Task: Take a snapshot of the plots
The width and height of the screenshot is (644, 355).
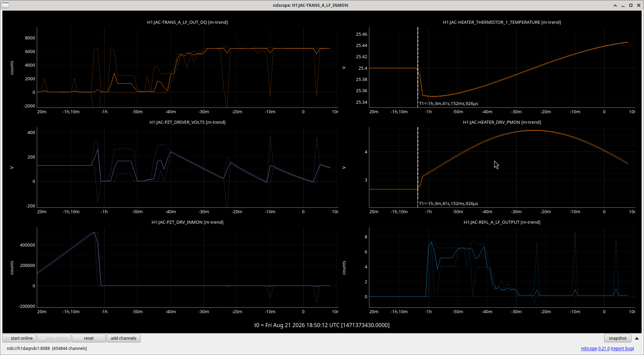Action: pos(617,338)
